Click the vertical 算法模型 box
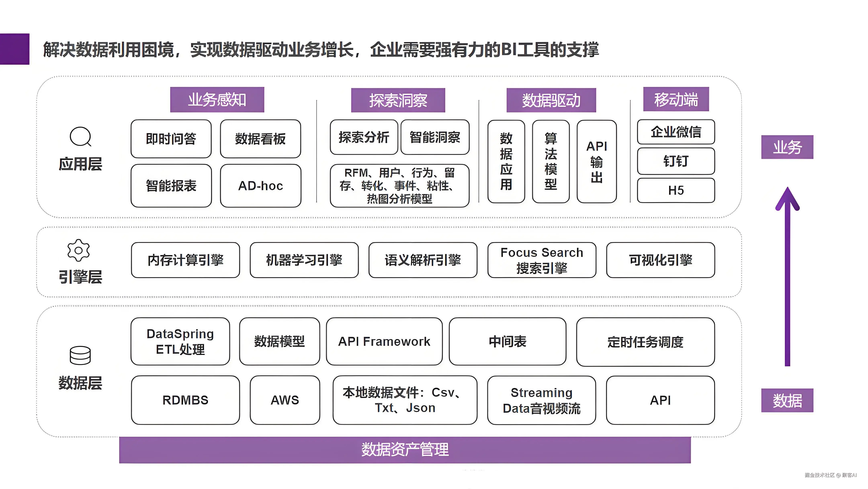This screenshot has height=489, width=868. click(x=551, y=161)
